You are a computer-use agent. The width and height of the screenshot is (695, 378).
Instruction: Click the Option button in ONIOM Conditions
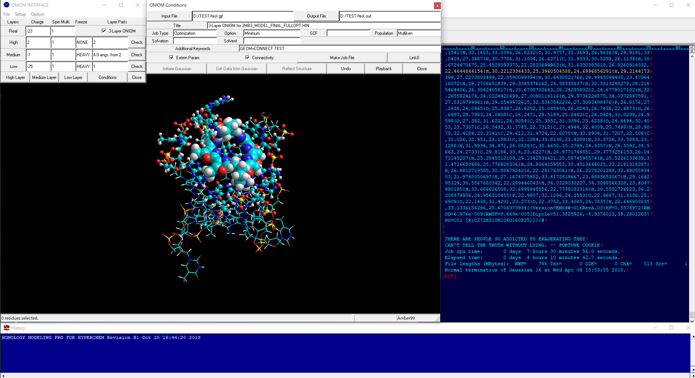coord(230,33)
